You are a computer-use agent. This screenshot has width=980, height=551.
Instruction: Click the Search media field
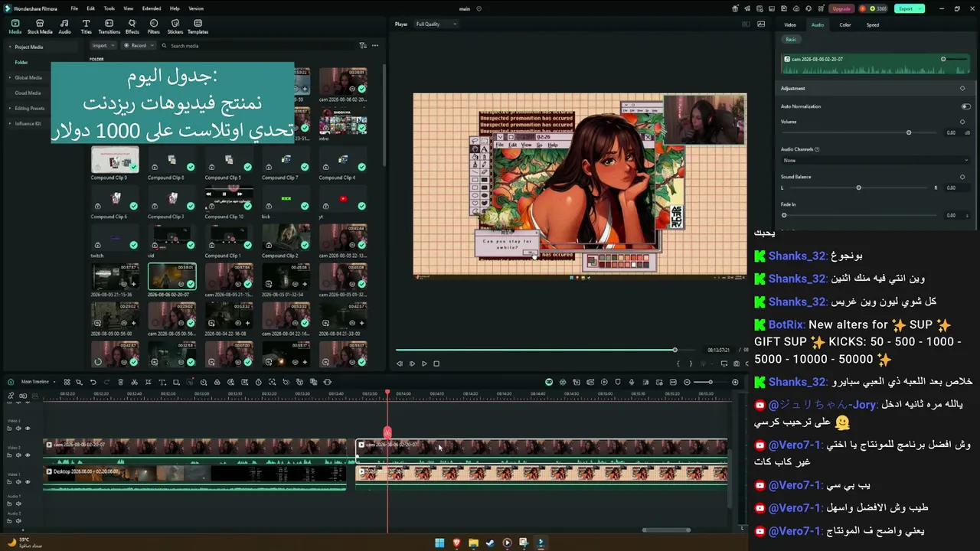257,46
